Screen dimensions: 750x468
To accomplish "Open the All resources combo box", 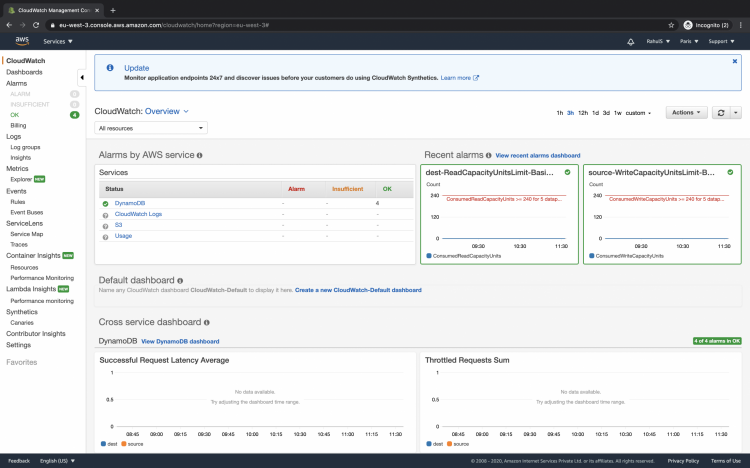I will pyautogui.click(x=151, y=128).
